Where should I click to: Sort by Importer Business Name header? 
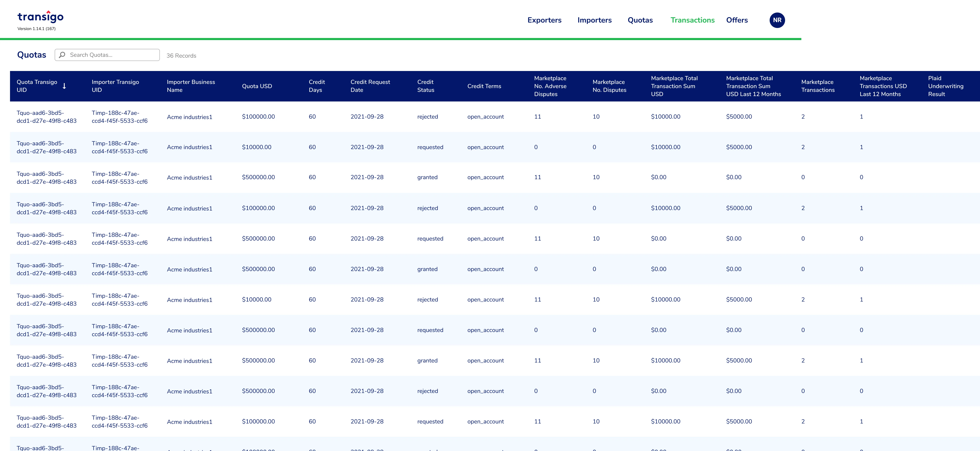click(191, 86)
